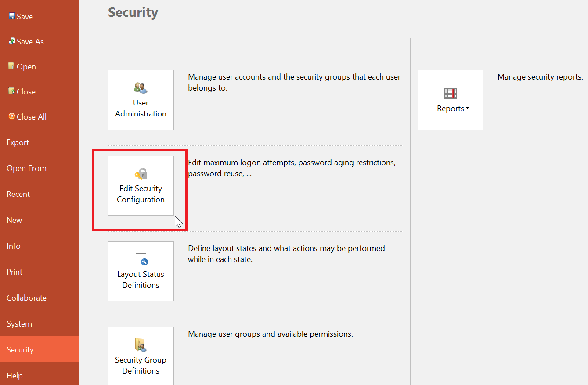This screenshot has width=588, height=385.
Task: Click the Open folder icon
Action: [12, 66]
